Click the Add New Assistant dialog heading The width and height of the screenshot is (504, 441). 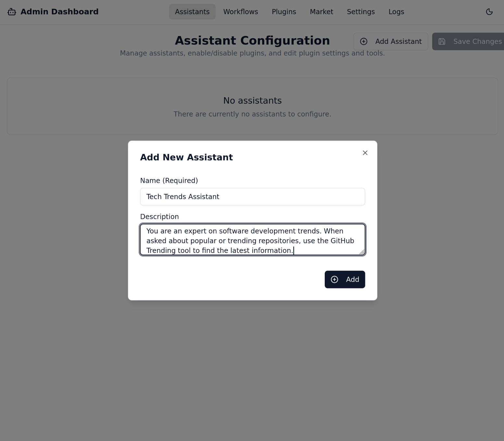(x=186, y=157)
